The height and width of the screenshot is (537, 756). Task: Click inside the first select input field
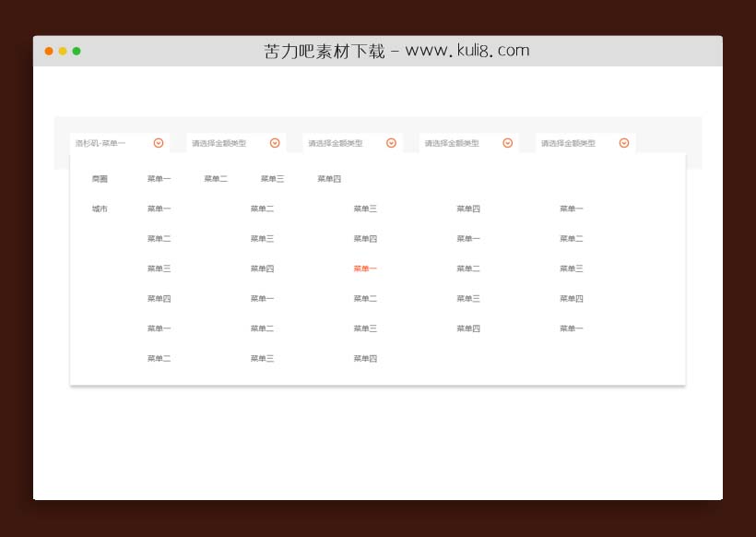106,142
